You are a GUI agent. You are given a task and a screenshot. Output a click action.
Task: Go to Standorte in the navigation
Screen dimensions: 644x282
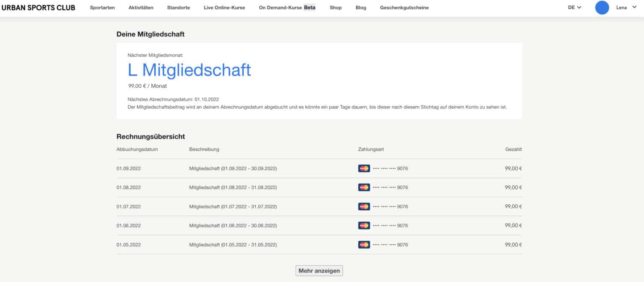[178, 8]
